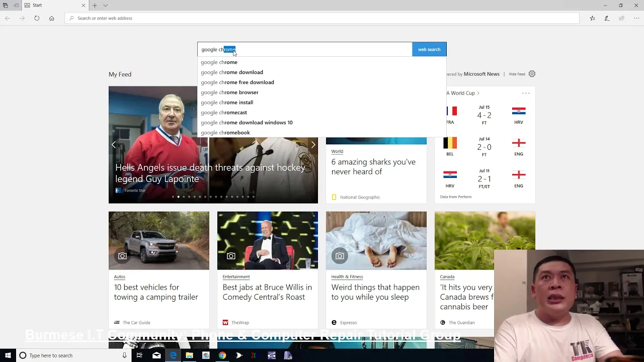The width and height of the screenshot is (644, 362).
Task: Click the Entertainment category label
Action: click(236, 277)
